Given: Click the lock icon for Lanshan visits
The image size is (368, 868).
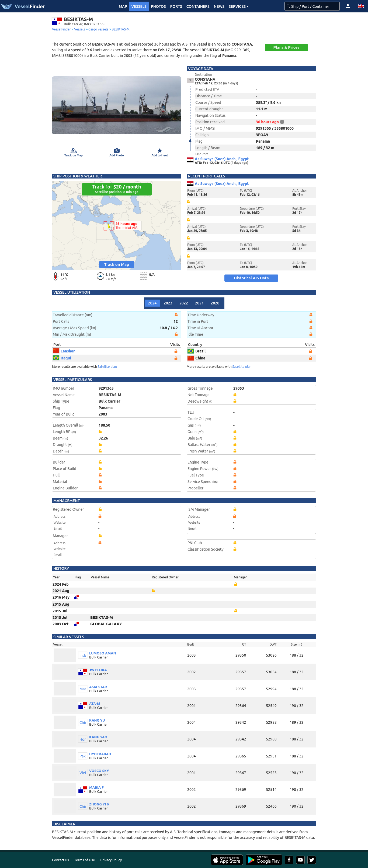Looking at the screenshot, I should [176, 351].
